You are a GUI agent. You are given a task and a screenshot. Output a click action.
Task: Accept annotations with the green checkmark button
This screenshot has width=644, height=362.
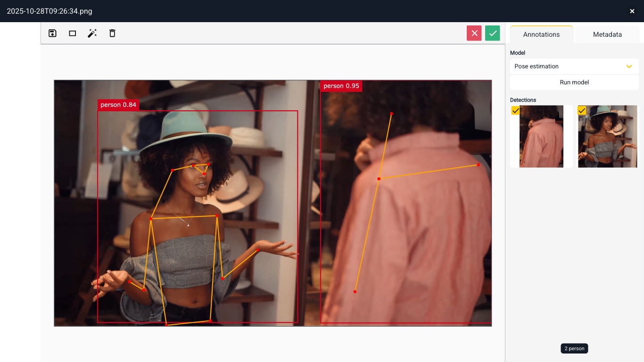pyautogui.click(x=492, y=33)
